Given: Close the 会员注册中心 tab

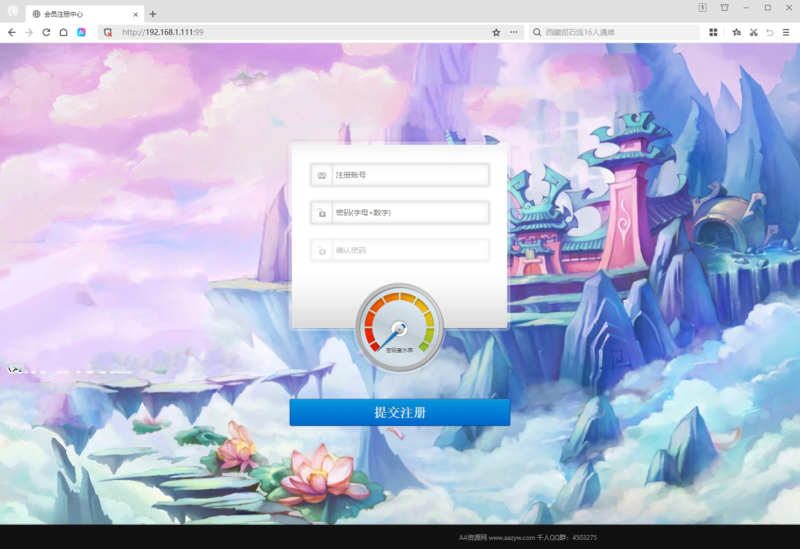Looking at the screenshot, I should [x=135, y=14].
